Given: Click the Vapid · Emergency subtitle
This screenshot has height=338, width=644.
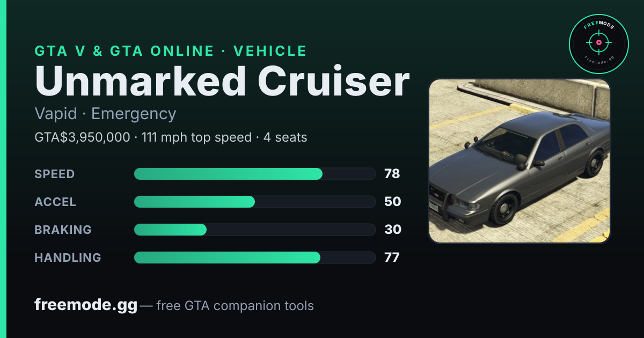Looking at the screenshot, I should (105, 114).
